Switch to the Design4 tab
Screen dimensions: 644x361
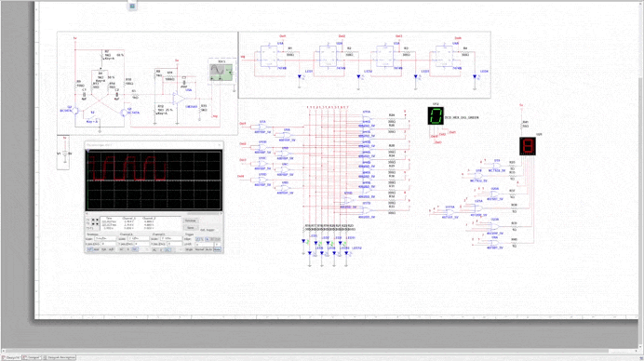point(32,357)
